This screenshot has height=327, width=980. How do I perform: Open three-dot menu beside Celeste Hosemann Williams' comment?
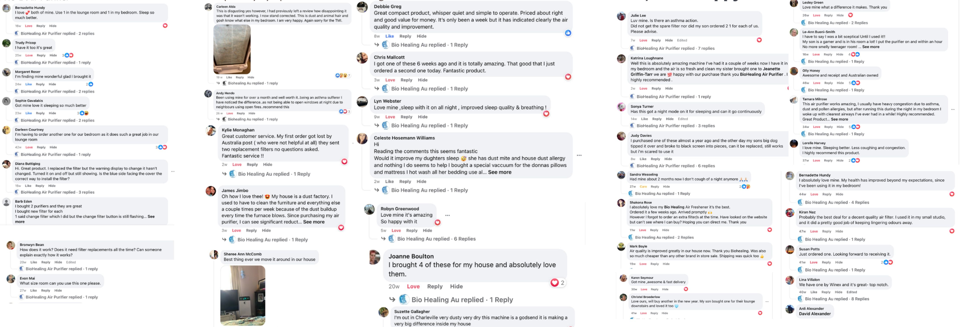[579, 155]
